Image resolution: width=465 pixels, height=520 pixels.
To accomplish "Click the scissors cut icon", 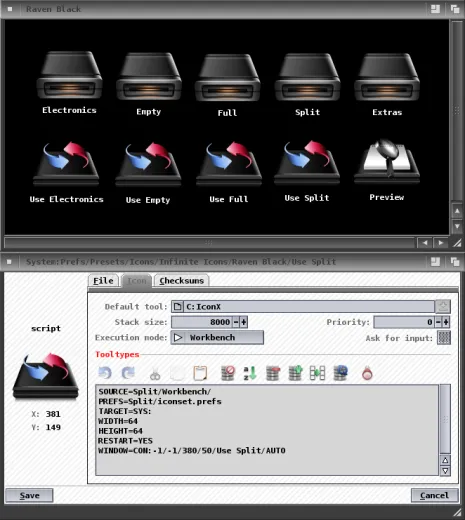I will [155, 374].
